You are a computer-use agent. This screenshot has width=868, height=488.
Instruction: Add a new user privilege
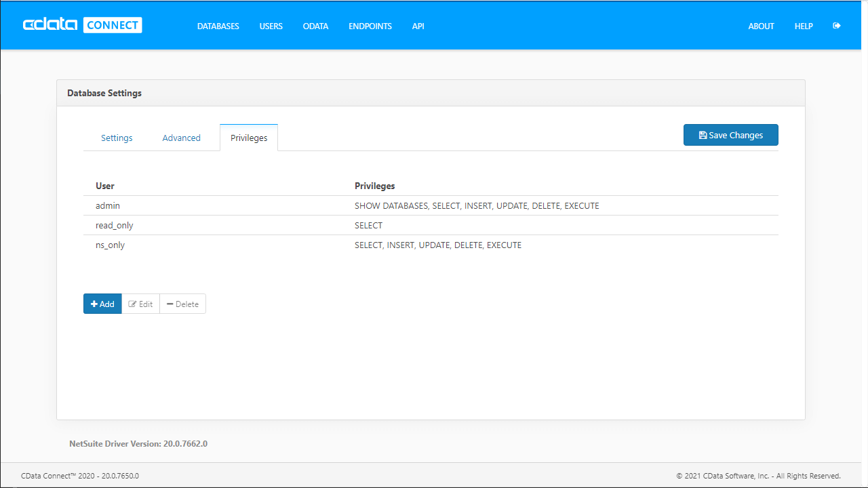tap(102, 304)
